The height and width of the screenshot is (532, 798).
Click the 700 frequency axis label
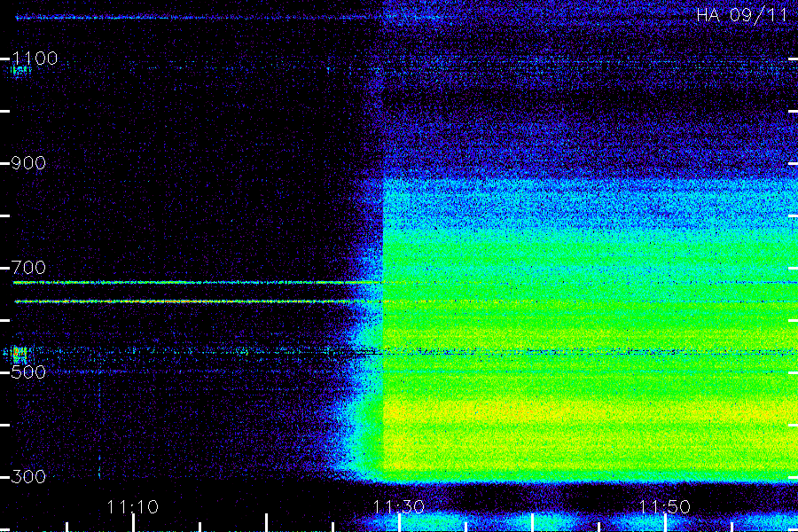28,267
